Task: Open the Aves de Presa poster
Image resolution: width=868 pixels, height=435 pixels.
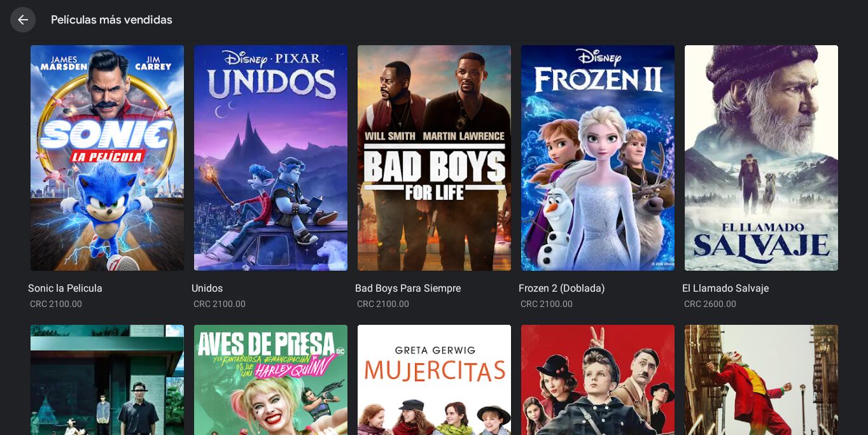Action: click(270, 380)
